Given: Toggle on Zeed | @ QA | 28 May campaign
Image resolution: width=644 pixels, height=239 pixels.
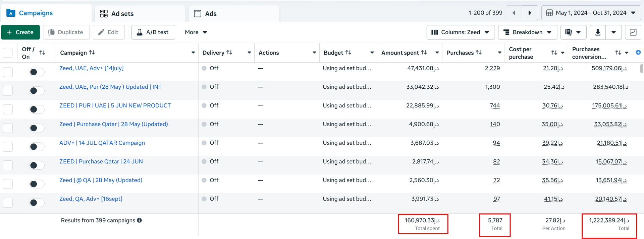Looking at the screenshot, I should (x=36, y=184).
